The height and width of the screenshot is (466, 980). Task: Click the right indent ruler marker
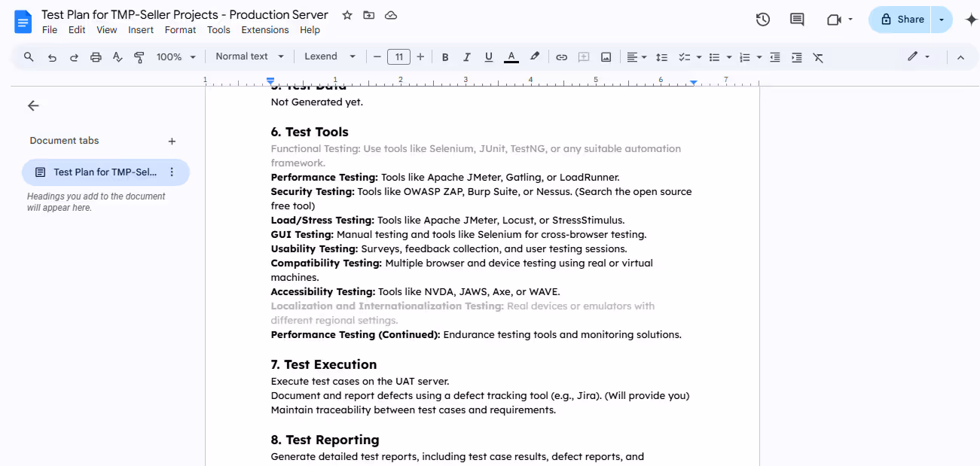click(x=693, y=81)
